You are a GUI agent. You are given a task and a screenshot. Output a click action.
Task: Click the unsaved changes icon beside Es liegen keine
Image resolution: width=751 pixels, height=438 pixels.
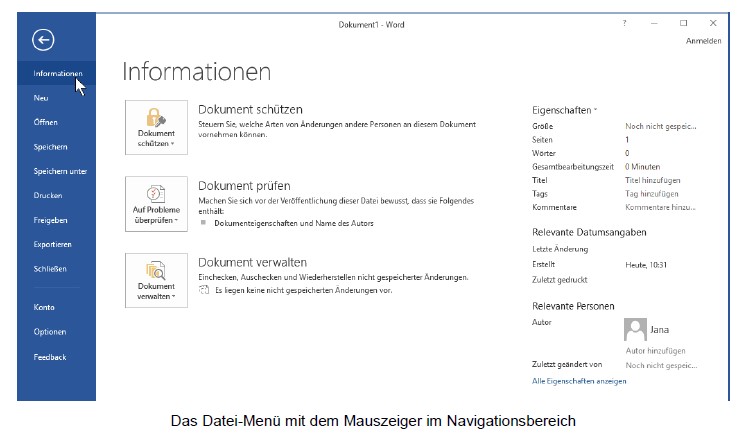coord(204,290)
